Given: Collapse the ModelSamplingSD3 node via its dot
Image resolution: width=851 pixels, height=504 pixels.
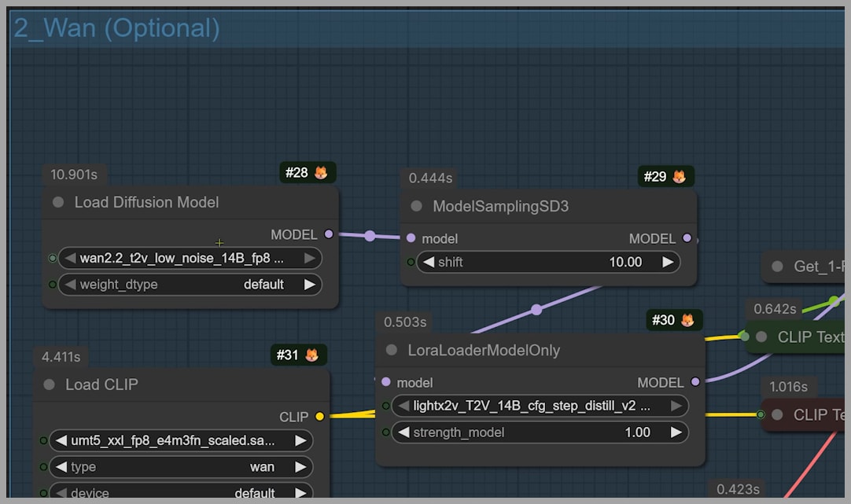Looking at the screenshot, I should (417, 207).
